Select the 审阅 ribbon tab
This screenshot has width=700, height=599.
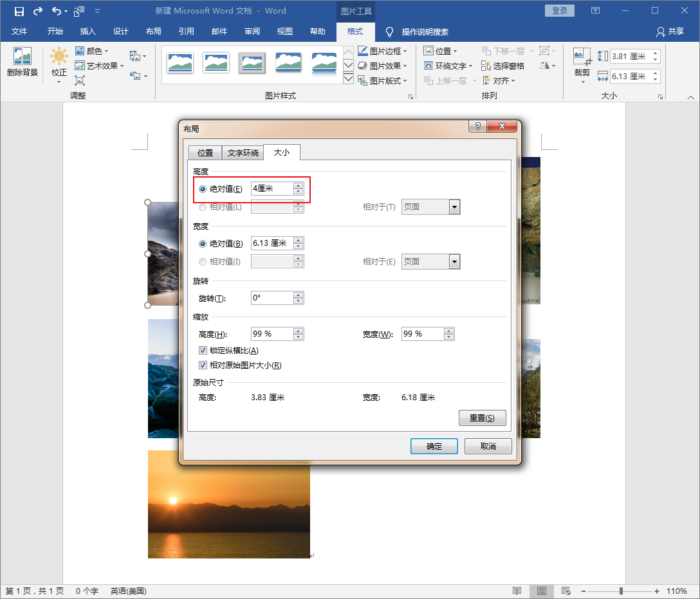pos(252,30)
